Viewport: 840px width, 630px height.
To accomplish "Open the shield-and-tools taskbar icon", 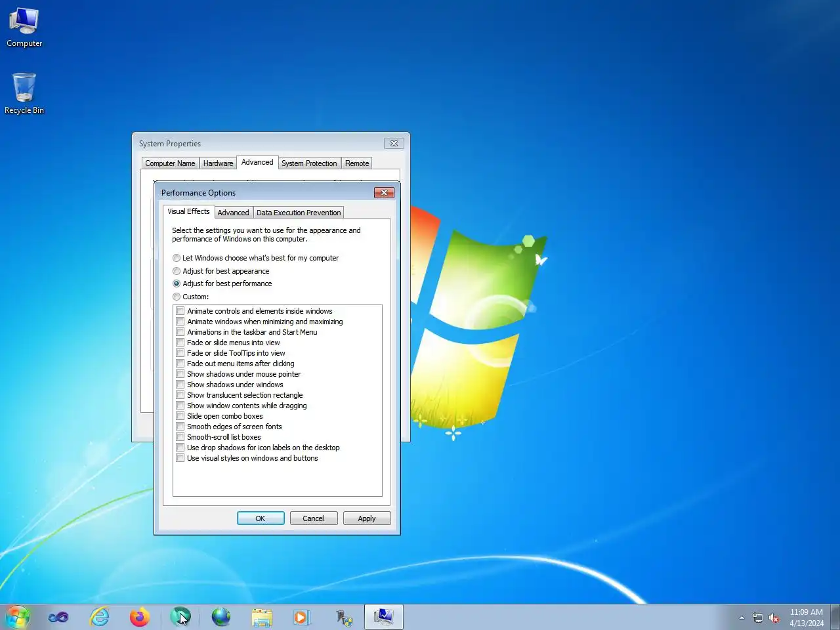I will (343, 617).
